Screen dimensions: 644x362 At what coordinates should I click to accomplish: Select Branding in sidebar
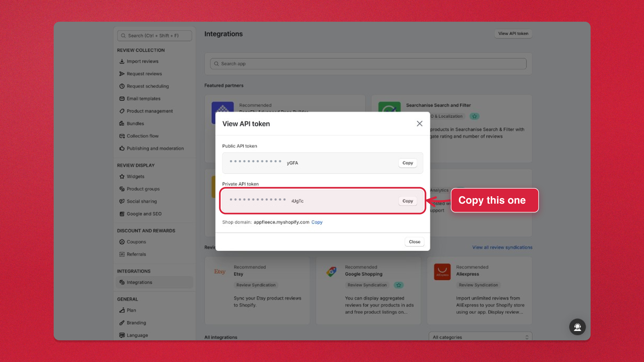[x=136, y=323]
